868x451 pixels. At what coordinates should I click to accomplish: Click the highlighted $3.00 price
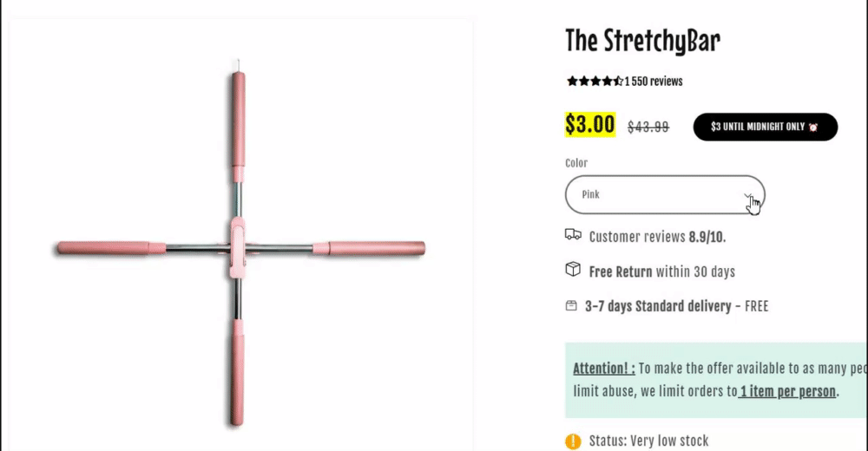coord(590,125)
